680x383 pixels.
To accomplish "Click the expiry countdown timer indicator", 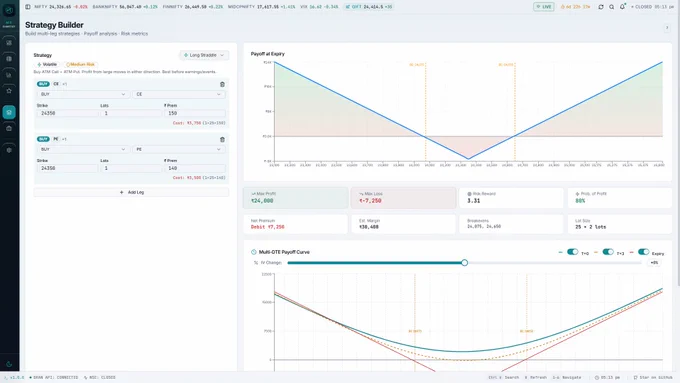I will coord(575,7).
